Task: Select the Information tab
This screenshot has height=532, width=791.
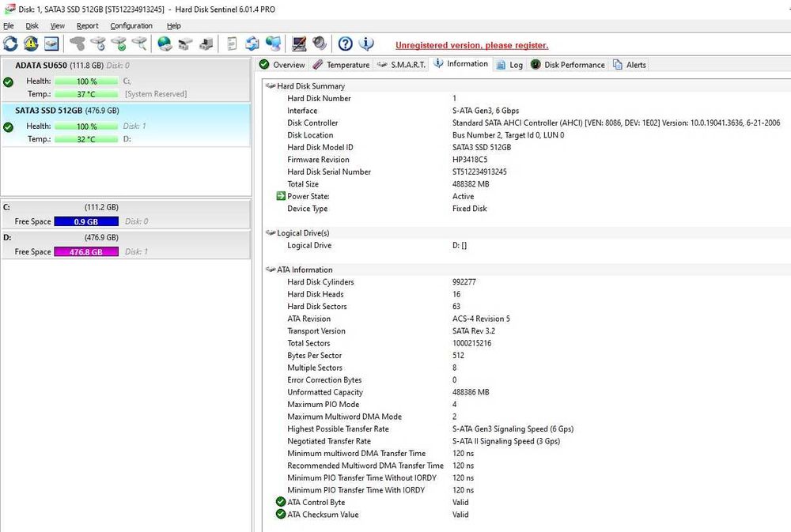Action: 460,63
